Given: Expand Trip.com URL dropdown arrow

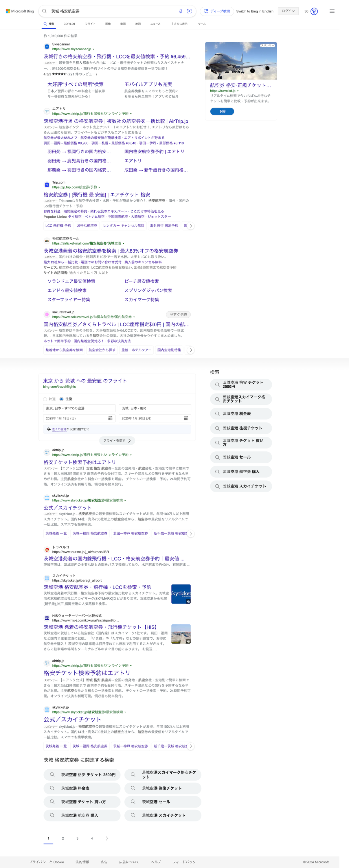Looking at the screenshot, I should click(x=99, y=187).
